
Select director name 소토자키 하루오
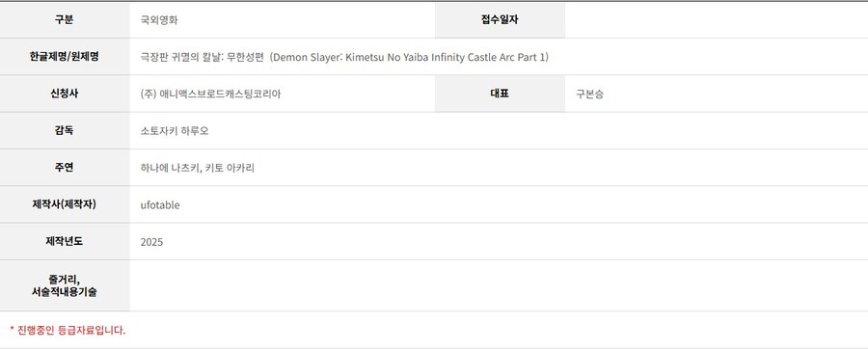[175, 131]
